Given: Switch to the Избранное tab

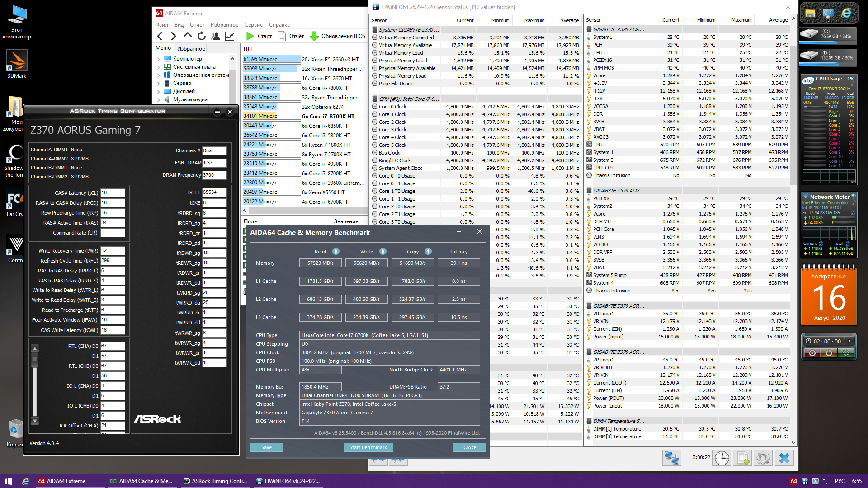Looking at the screenshot, I should click(191, 48).
